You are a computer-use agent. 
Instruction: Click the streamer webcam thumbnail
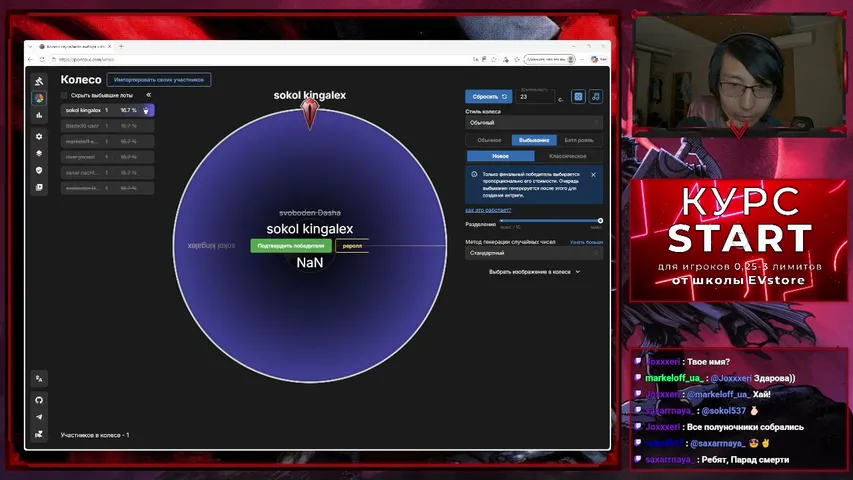coord(739,73)
